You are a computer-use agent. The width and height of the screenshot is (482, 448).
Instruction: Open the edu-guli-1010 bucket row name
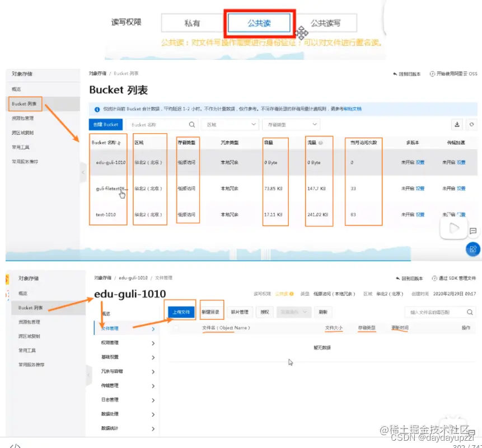click(x=111, y=162)
